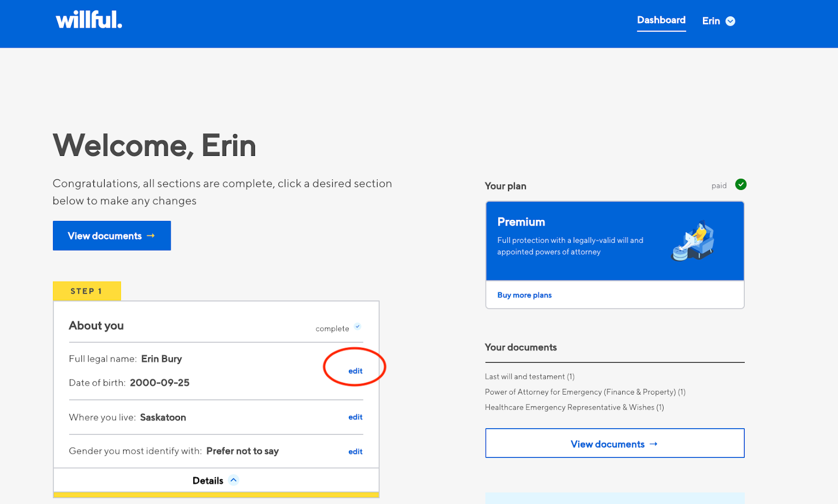Edit the gender identity entry
This screenshot has width=838, height=504.
click(355, 452)
